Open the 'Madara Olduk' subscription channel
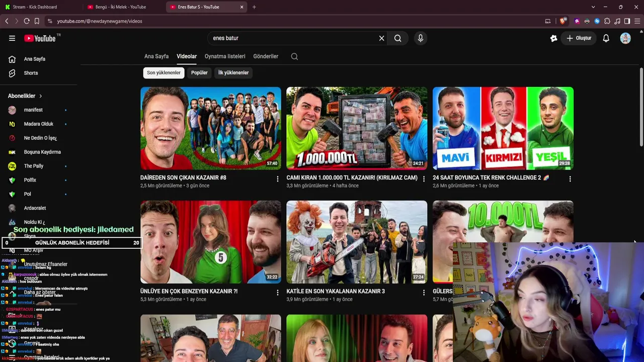This screenshot has width=644, height=362. coord(38,124)
